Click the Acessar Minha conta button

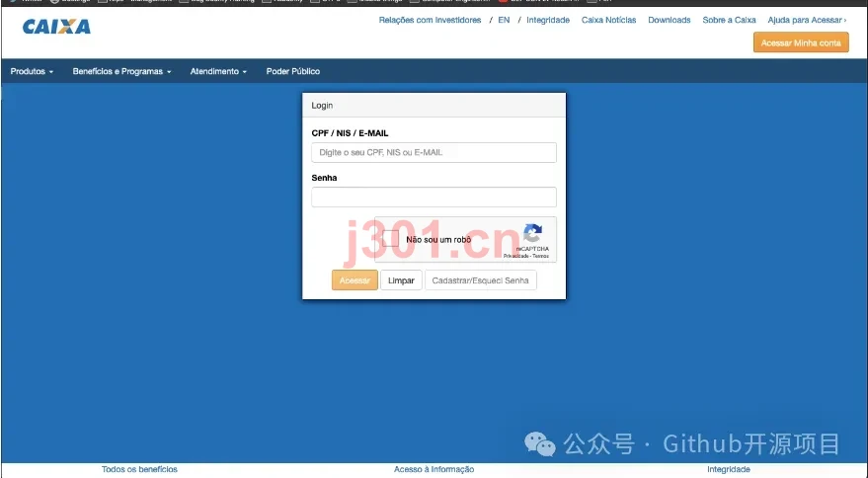[801, 42]
